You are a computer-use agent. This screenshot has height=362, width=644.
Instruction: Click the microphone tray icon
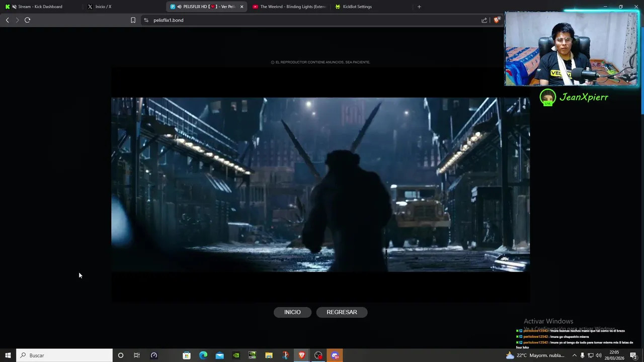(x=583, y=355)
